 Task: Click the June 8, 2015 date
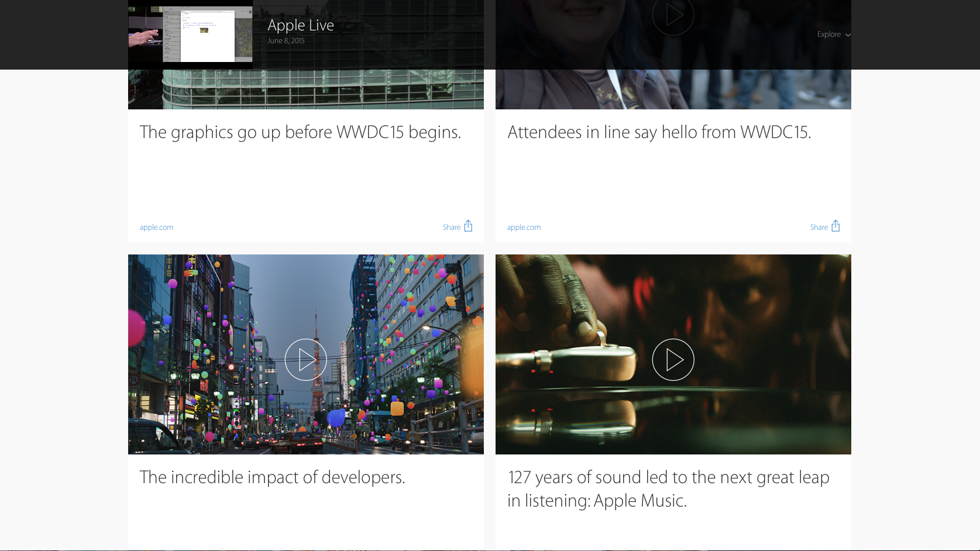286,41
